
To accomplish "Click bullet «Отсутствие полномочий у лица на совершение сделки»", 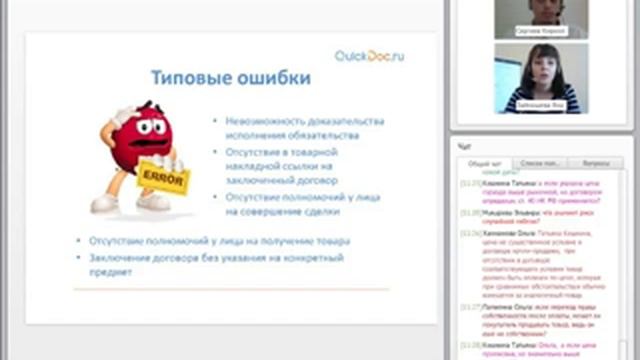I will 302,204.
